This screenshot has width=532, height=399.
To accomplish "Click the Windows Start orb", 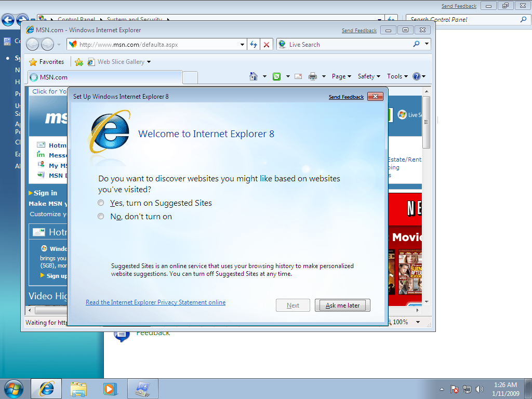I will click(14, 389).
